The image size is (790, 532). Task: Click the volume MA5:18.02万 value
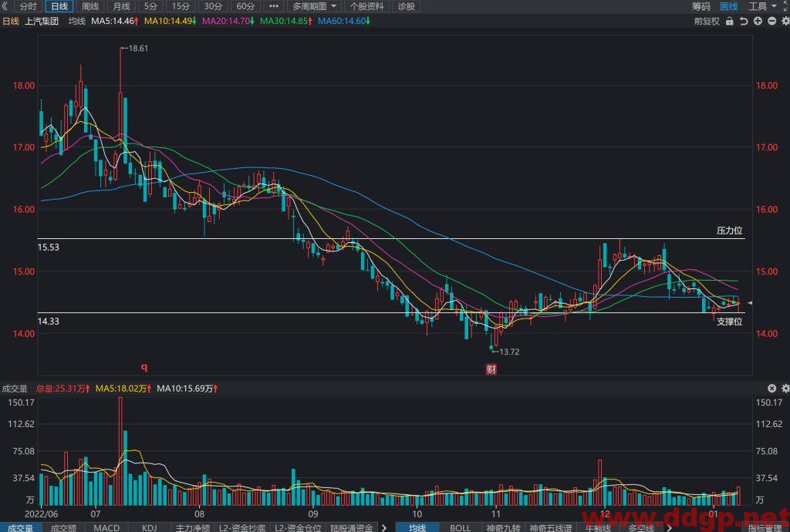(x=123, y=389)
